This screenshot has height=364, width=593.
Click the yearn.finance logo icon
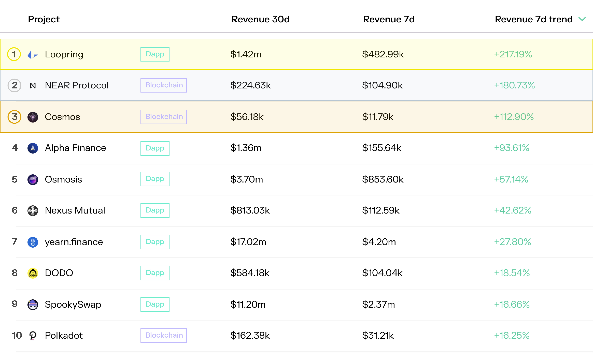(x=33, y=242)
